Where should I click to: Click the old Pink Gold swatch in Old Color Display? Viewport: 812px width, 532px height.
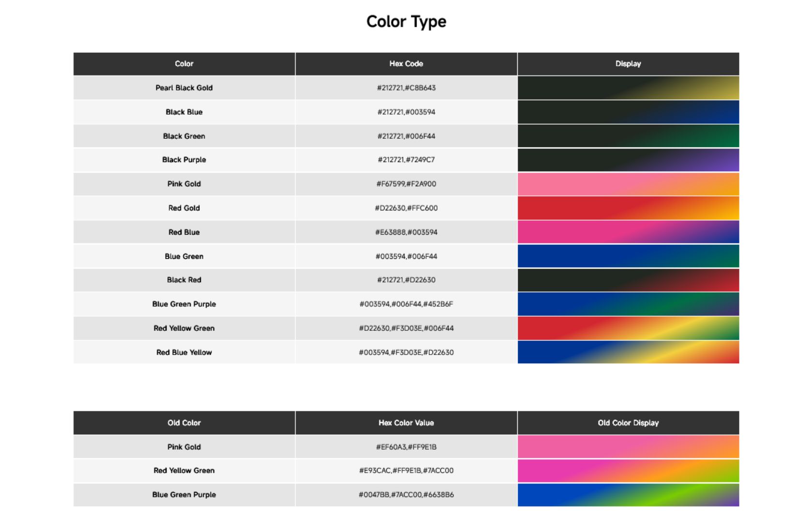point(628,447)
